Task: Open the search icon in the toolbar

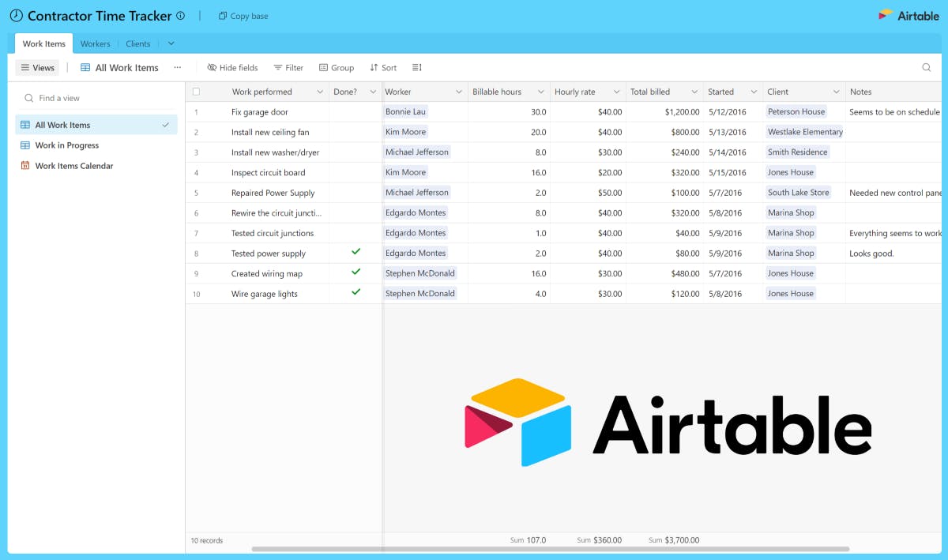Action: click(926, 68)
